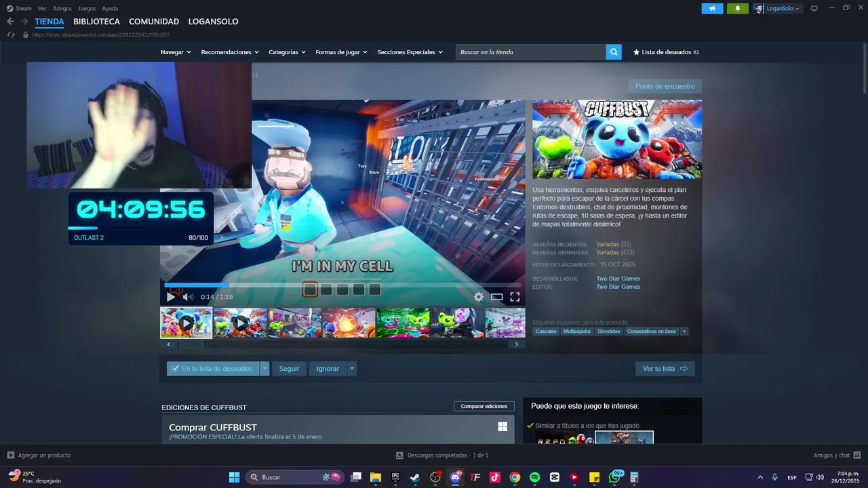This screenshot has width=868, height=488.
Task: Select the Multijugador tag
Action: point(578,331)
